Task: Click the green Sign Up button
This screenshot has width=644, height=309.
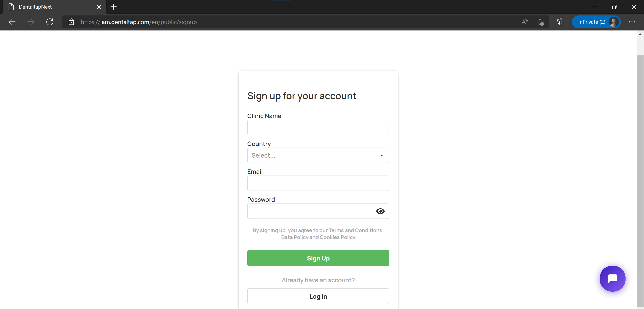Action: pos(318,258)
